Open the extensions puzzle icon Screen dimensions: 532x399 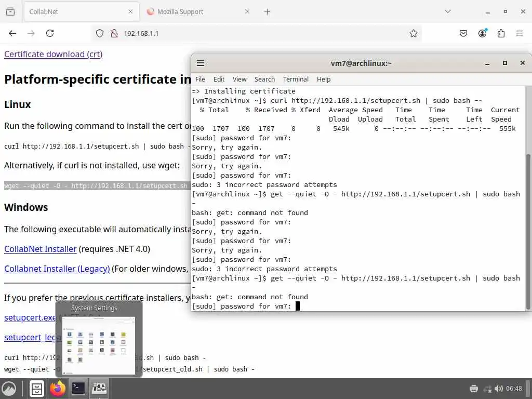coord(501,33)
